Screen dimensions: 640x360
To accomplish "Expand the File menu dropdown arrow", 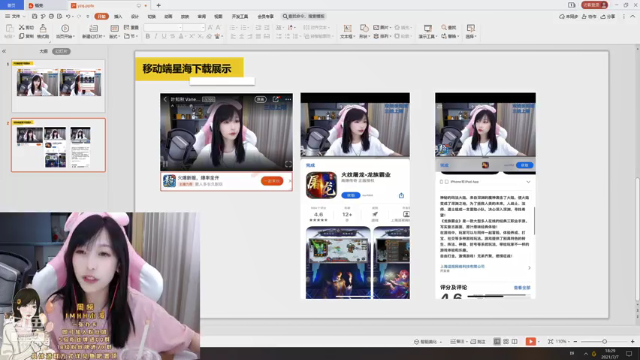I will [x=24, y=16].
